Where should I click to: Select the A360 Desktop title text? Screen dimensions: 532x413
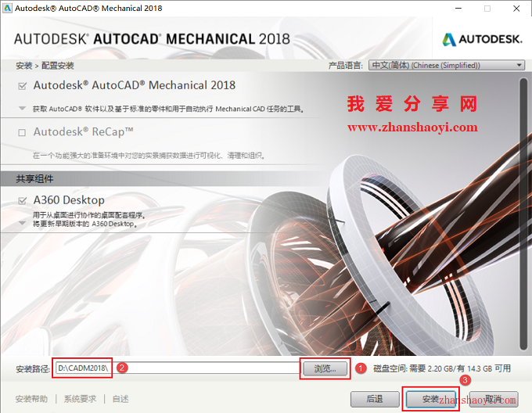click(69, 200)
